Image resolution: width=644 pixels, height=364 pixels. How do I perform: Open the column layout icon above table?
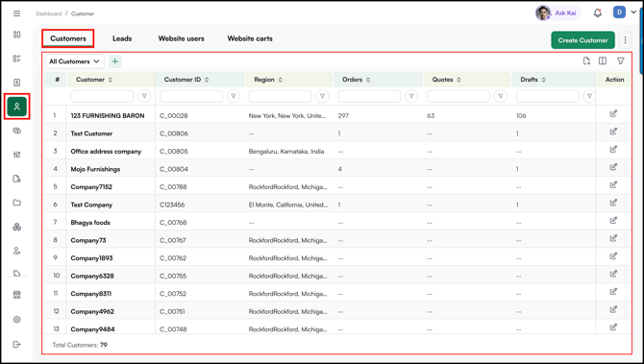(603, 61)
